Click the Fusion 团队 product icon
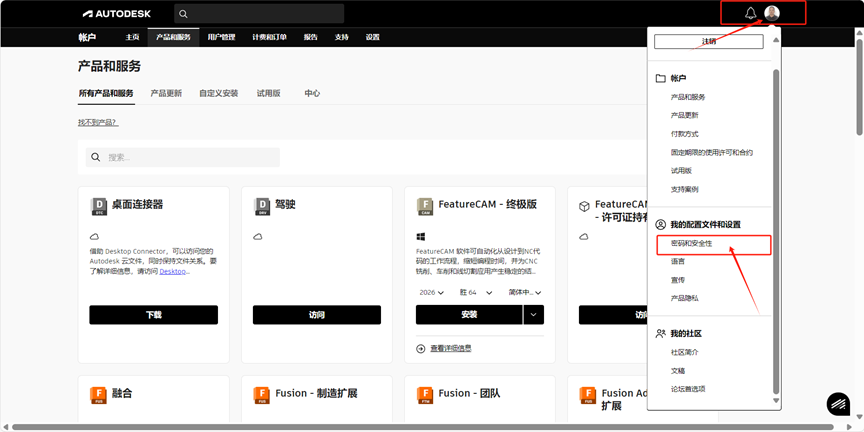Image resolution: width=864 pixels, height=432 pixels. point(425,395)
